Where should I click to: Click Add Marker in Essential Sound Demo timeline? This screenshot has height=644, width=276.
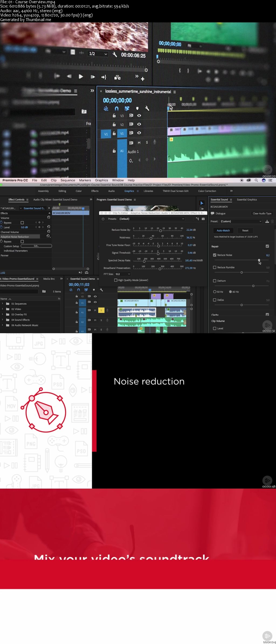(x=94, y=290)
